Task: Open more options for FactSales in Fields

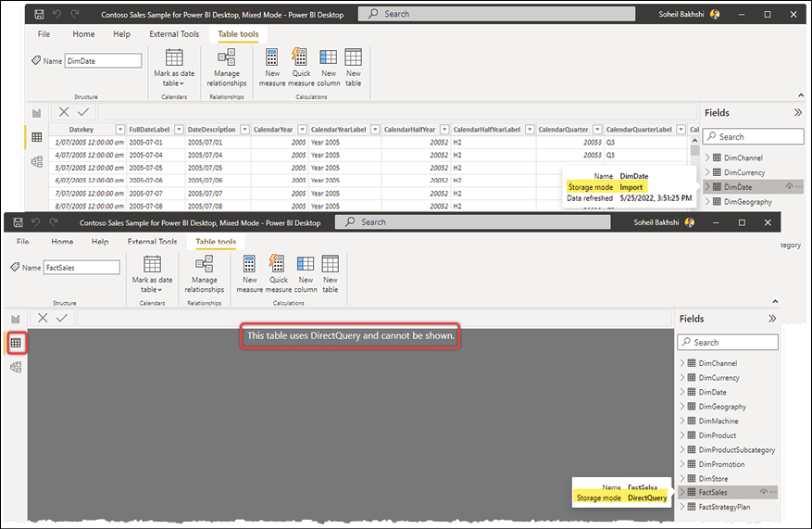Action: click(773, 492)
